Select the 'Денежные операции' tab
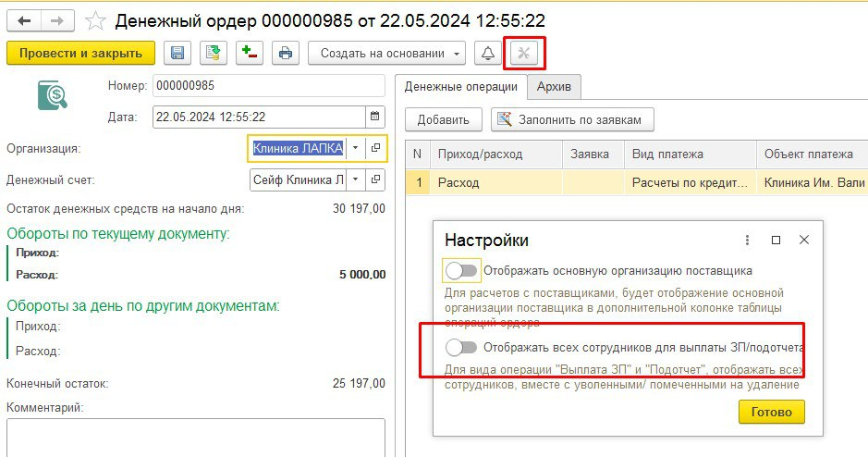868x457 pixels. pyautogui.click(x=460, y=87)
